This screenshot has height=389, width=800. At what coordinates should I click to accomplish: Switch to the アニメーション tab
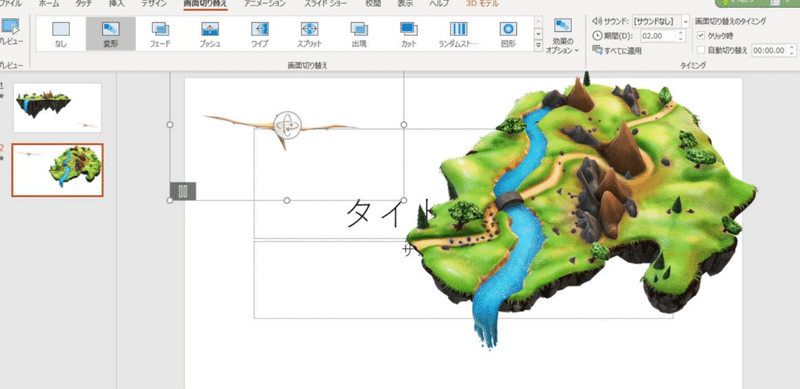click(264, 4)
